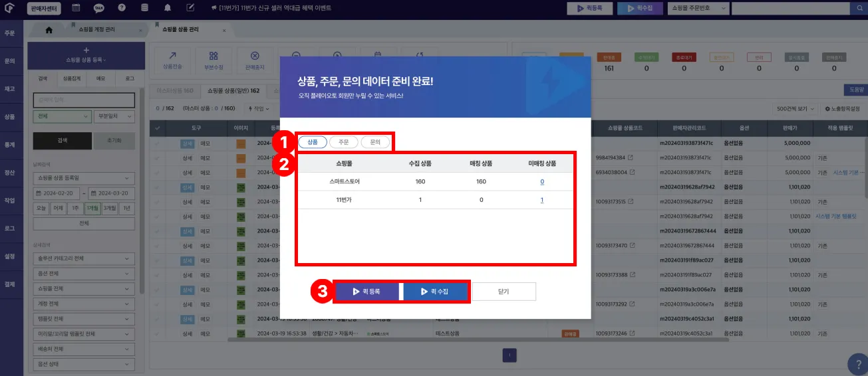Open external link icon next to 9984194384
This screenshot has width=868, height=376.
631,157
